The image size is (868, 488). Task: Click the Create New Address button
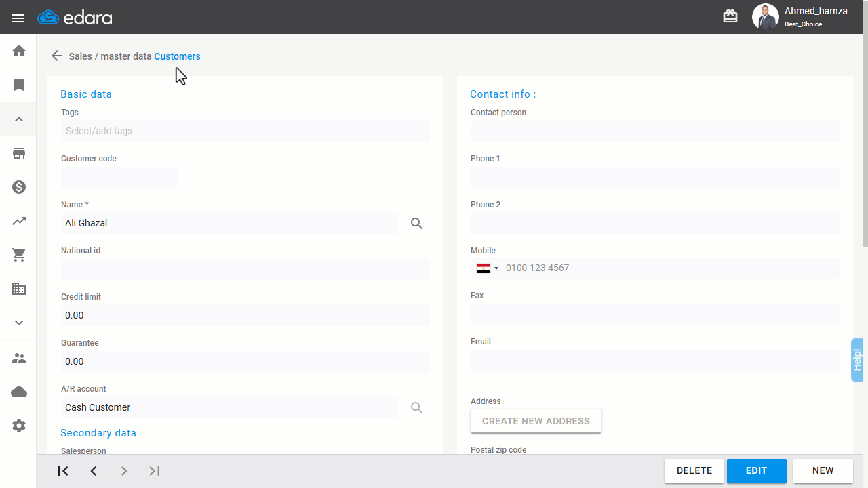[536, 421]
